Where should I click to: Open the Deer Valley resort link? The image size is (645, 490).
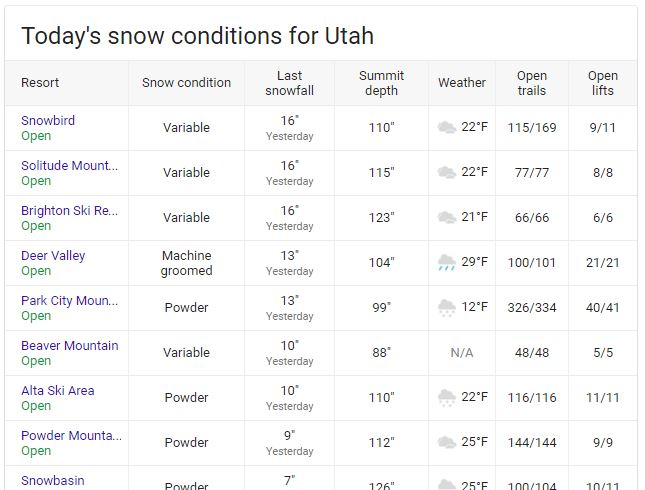(x=53, y=255)
